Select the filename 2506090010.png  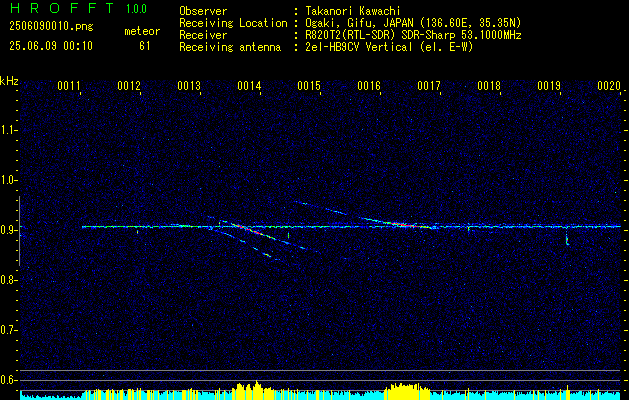click(x=51, y=27)
